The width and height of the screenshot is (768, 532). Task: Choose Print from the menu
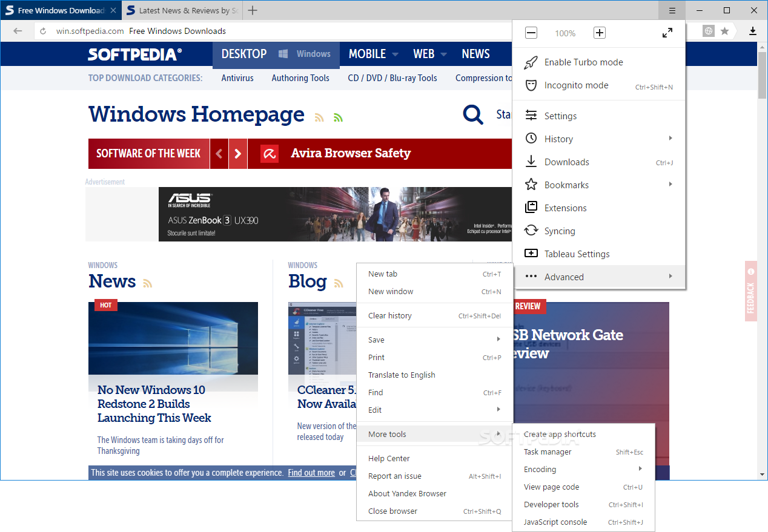[x=434, y=358]
